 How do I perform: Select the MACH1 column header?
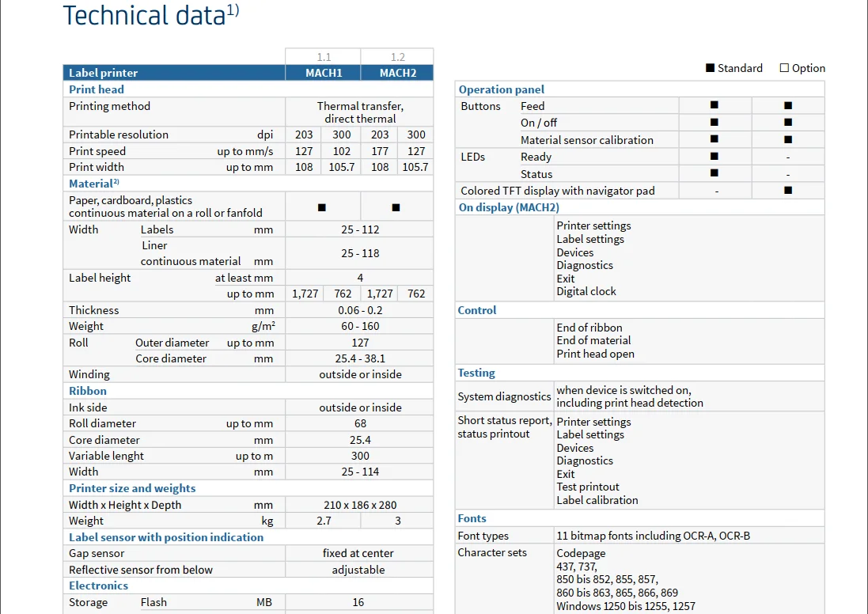[x=324, y=73]
